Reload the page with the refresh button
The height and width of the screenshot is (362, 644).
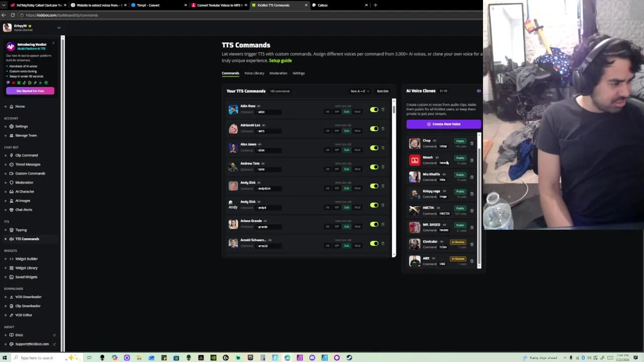(13, 15)
